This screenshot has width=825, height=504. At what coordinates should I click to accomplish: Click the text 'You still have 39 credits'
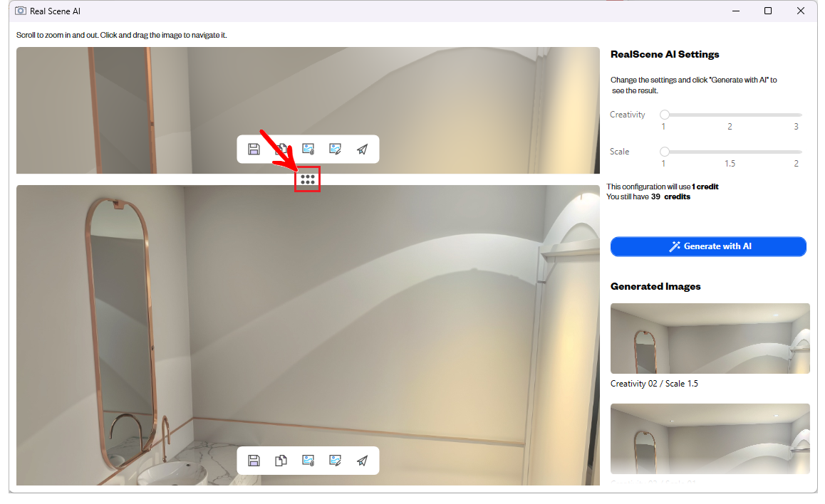pos(648,196)
